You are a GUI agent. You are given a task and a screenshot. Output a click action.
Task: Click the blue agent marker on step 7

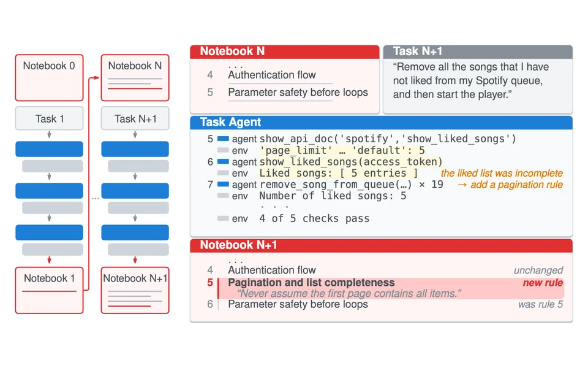coord(223,185)
